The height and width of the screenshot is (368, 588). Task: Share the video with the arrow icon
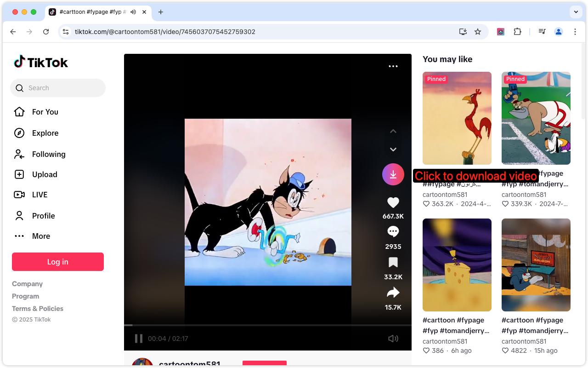coord(393,293)
